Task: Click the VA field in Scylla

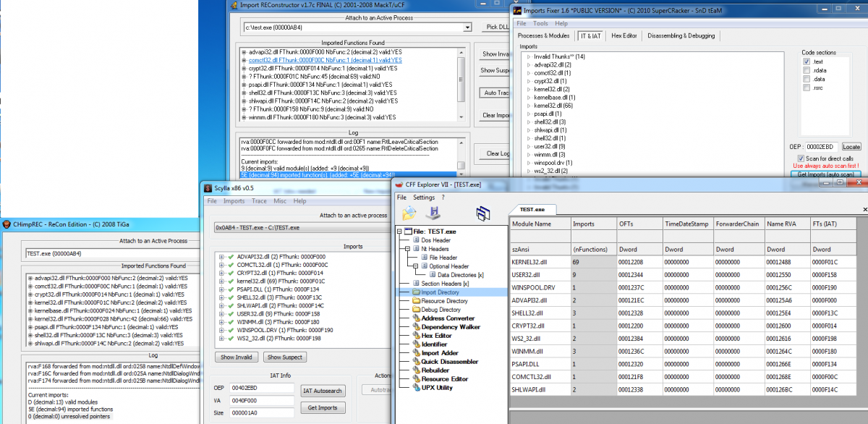Action: pos(262,401)
